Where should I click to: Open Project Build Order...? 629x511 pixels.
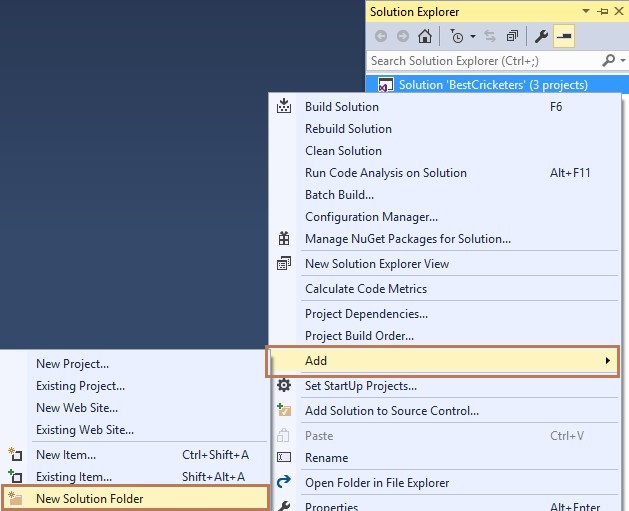tap(445, 336)
